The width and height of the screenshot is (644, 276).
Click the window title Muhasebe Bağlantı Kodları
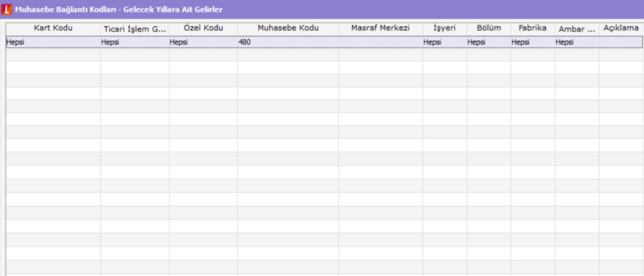click(x=119, y=9)
